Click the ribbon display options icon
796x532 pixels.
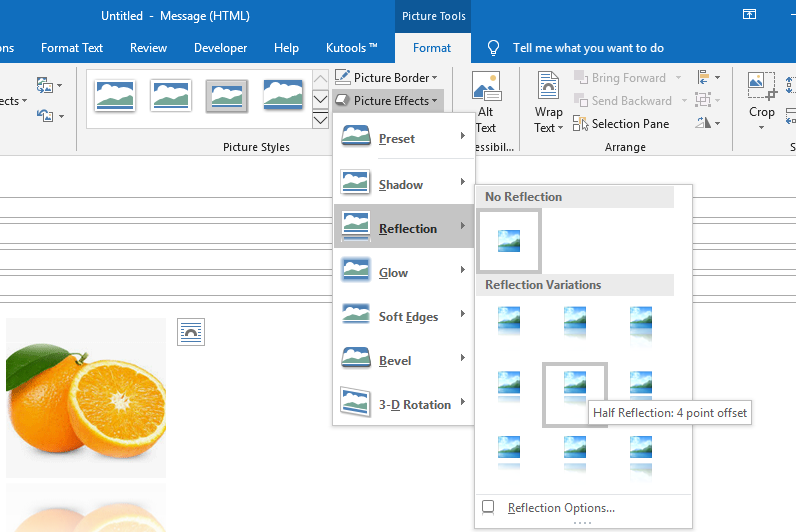pyautogui.click(x=749, y=14)
